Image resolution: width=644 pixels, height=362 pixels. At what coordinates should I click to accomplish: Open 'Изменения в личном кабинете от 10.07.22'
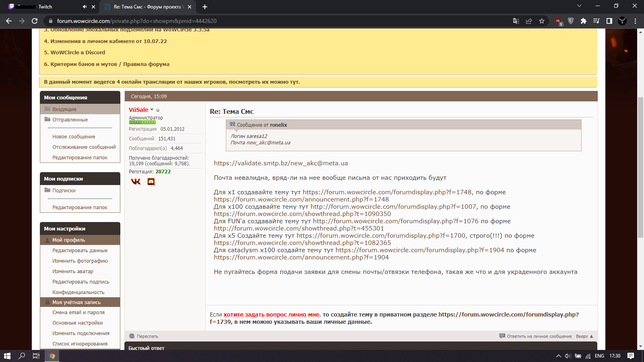(x=105, y=41)
